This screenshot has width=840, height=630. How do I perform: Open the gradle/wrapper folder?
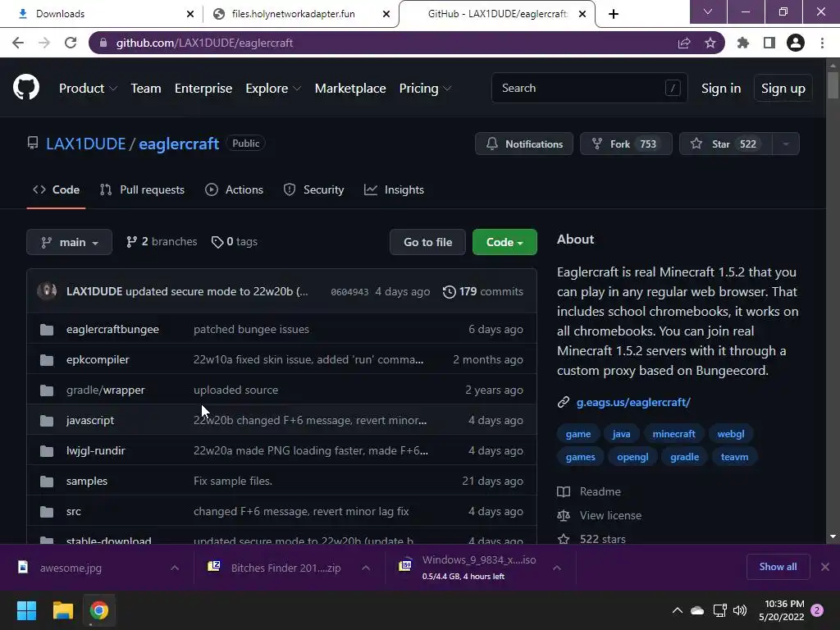click(106, 390)
